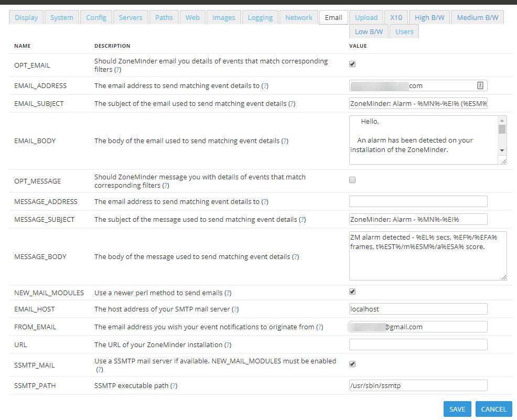Image resolution: width=517 pixels, height=420 pixels.
Task: Open help (?) for MESSAGE_ADDRESS description
Action: (x=265, y=201)
